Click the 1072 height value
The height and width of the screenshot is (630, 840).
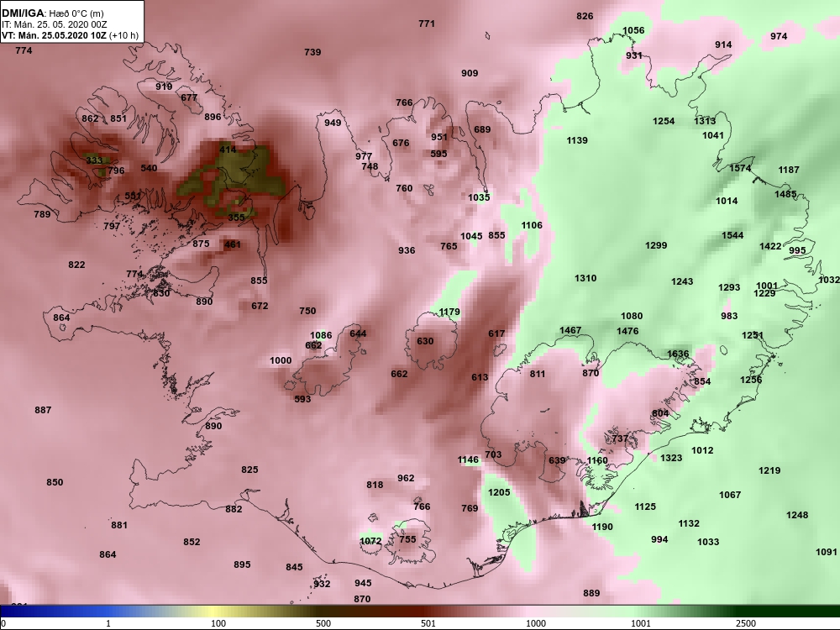(370, 541)
